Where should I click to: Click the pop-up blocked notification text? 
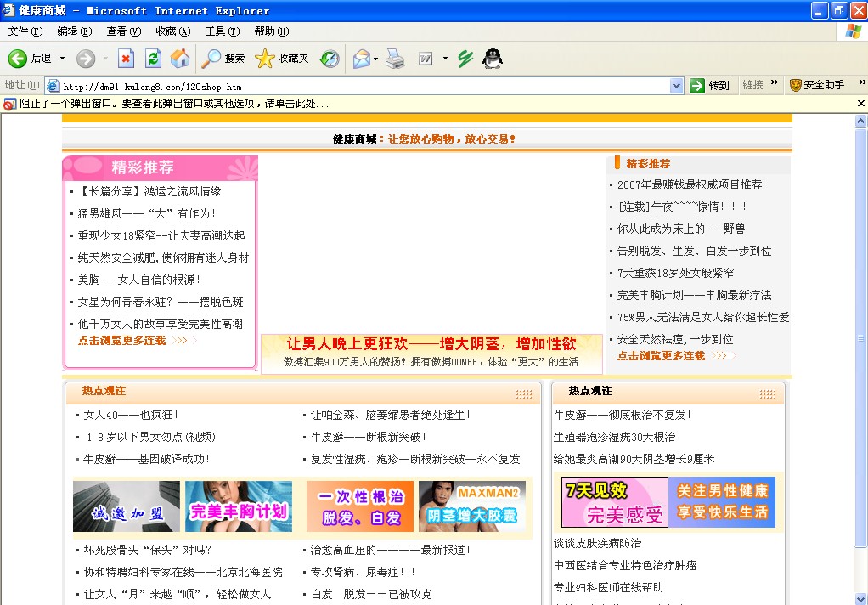pos(174,104)
